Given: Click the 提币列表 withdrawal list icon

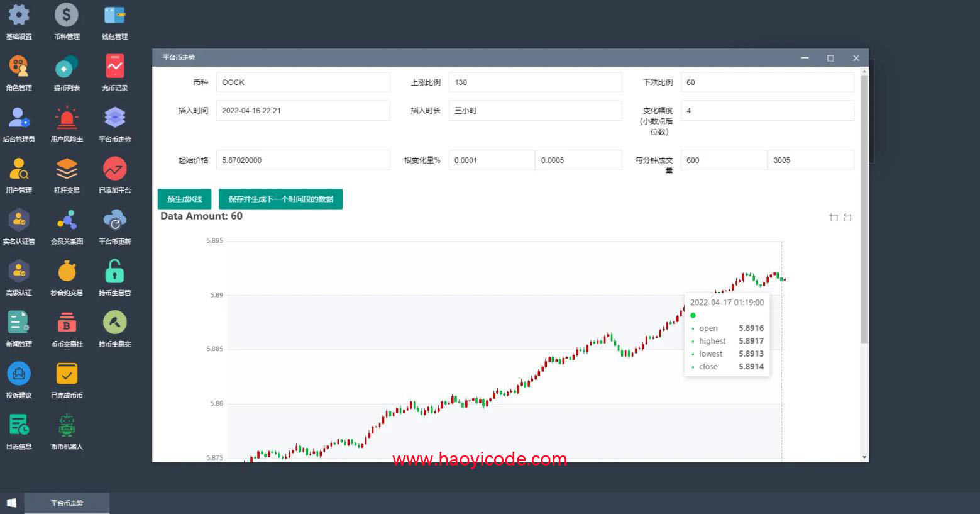Looking at the screenshot, I should [x=66, y=70].
